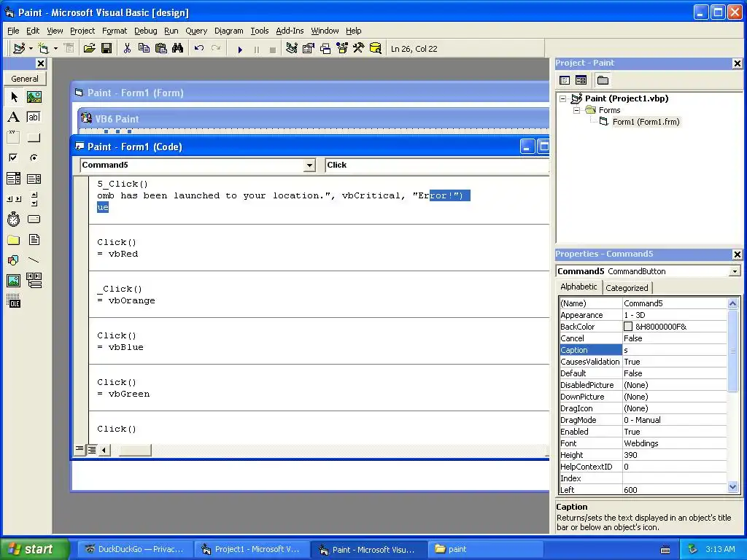Open the Properties Window toolbar icon
This screenshot has width=747, height=560.
[309, 49]
